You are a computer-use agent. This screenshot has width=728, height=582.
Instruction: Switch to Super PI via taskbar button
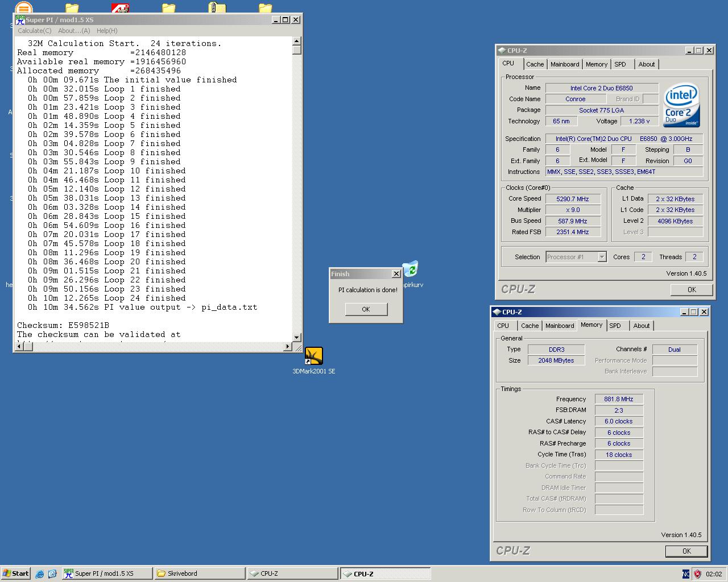click(106, 573)
